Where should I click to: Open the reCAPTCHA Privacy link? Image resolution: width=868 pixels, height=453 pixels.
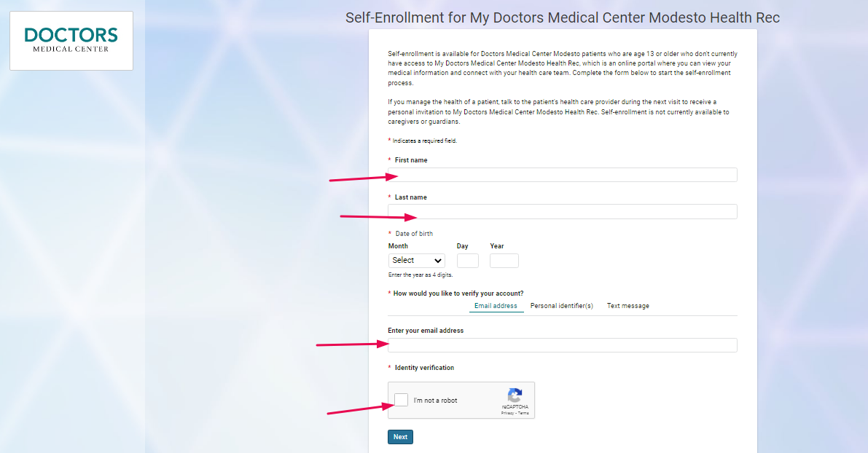click(x=509, y=413)
